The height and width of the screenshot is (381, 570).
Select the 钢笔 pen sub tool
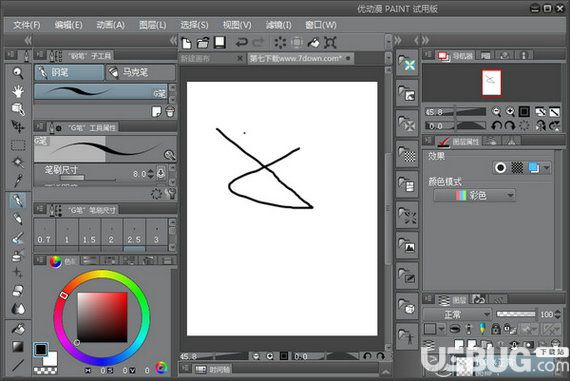click(x=69, y=72)
